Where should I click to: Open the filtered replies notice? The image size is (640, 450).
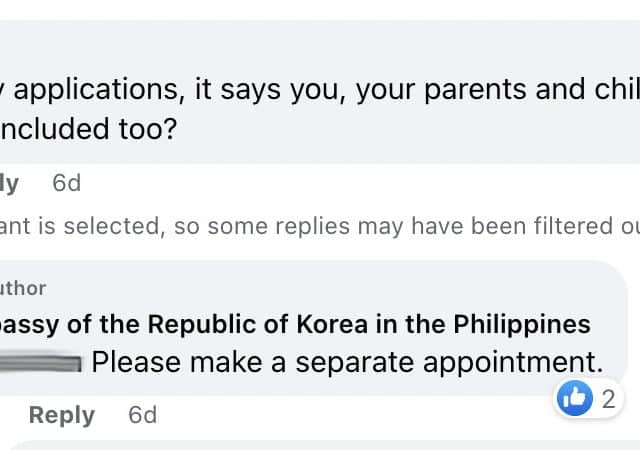[x=320, y=227]
